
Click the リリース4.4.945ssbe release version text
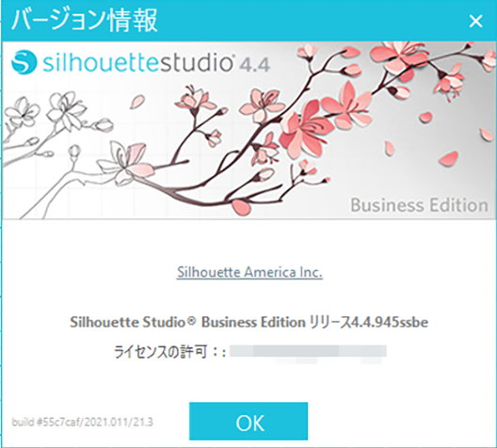368,322
